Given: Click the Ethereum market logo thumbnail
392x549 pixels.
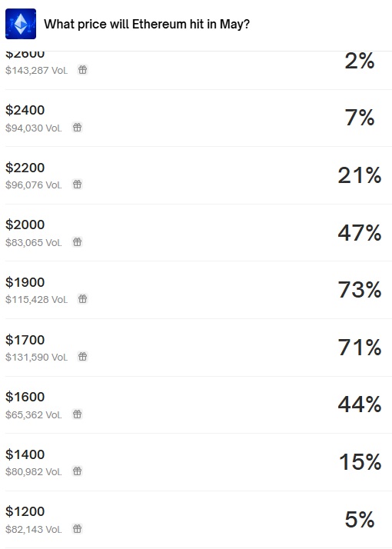Looking at the screenshot, I should 21,24.
